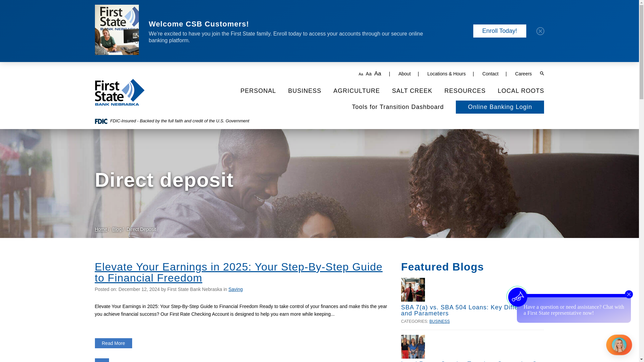Screen dimensions: 644x362
Task: Expand the Personal menu
Action: (258, 91)
